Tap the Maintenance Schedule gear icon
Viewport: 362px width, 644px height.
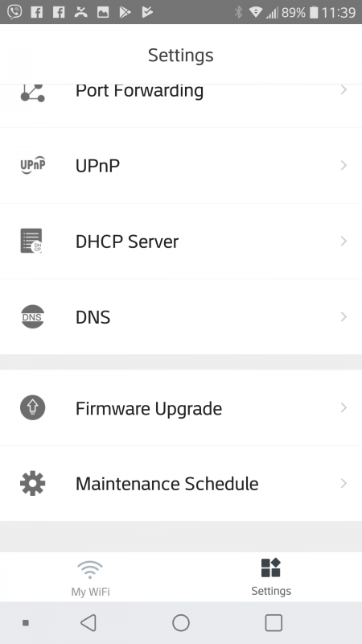[x=32, y=484]
